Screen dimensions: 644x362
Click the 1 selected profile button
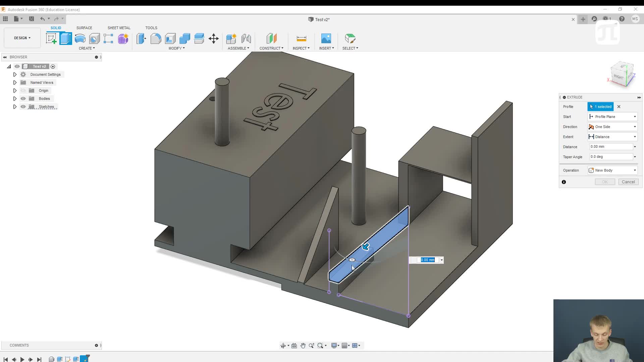[600, 107]
